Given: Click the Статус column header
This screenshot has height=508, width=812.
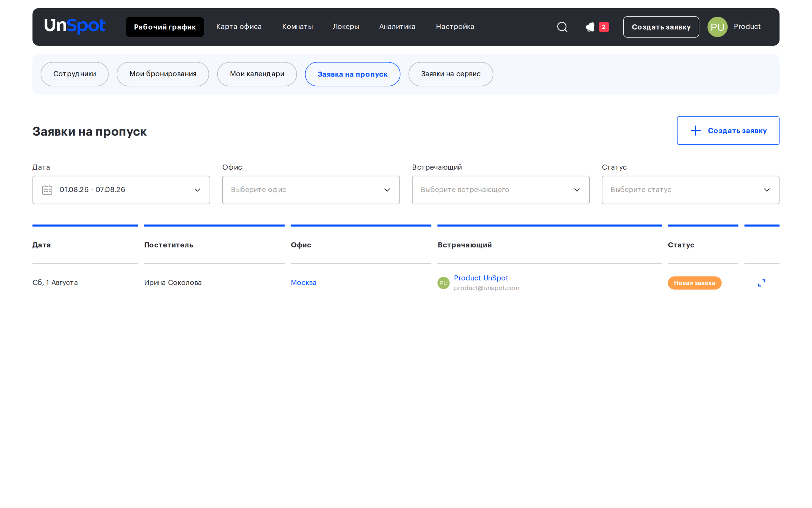Looking at the screenshot, I should tap(681, 245).
